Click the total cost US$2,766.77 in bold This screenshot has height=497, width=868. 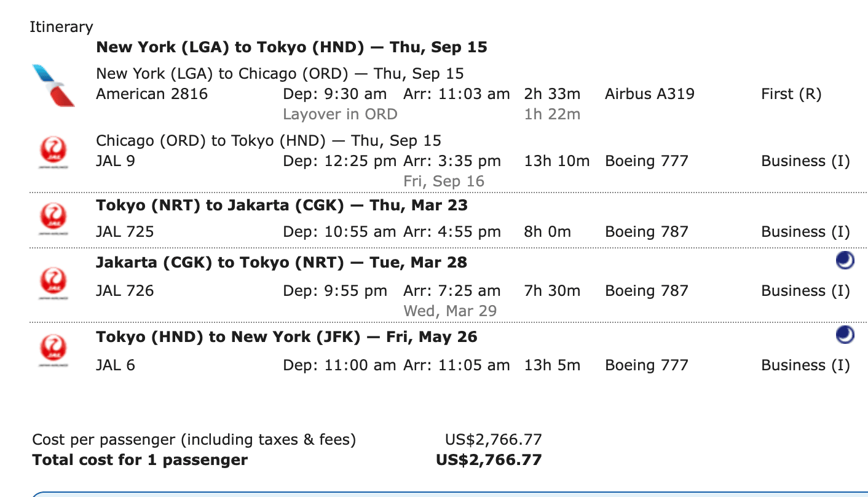pos(489,460)
